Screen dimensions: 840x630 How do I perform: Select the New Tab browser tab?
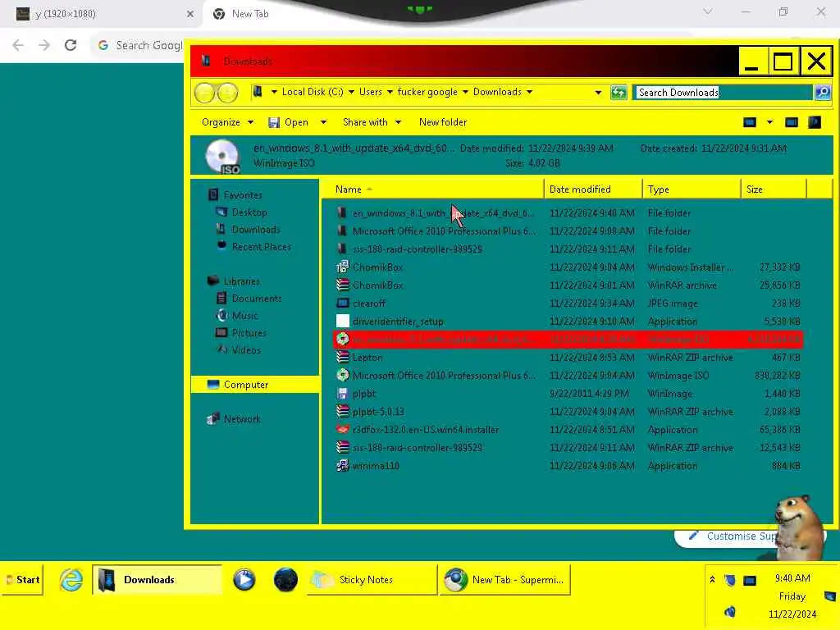point(250,14)
